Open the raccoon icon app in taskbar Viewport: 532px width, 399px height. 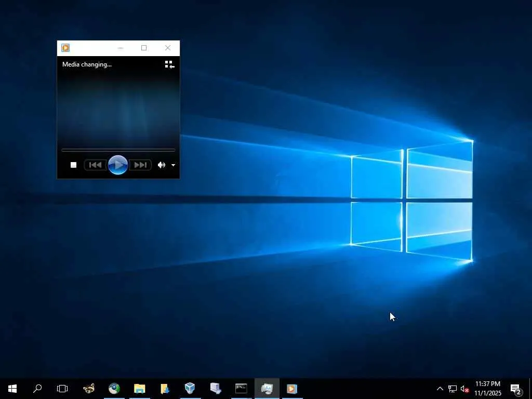[x=89, y=389]
